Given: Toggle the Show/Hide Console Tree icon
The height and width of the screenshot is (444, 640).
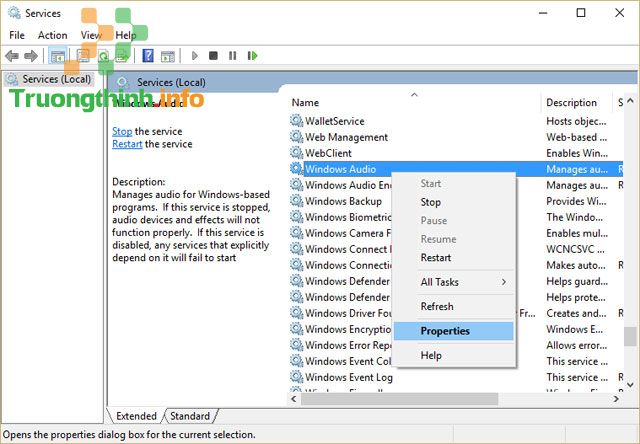Looking at the screenshot, I should pyautogui.click(x=58, y=56).
